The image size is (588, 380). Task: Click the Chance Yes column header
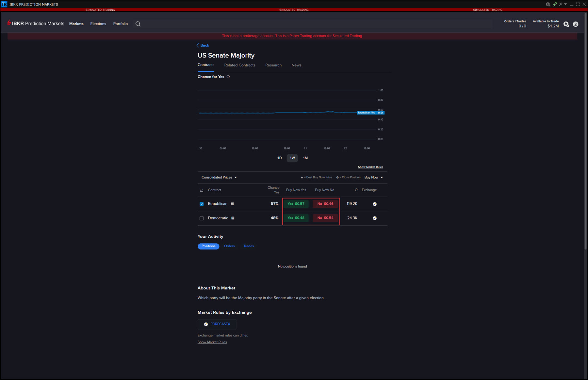point(273,190)
